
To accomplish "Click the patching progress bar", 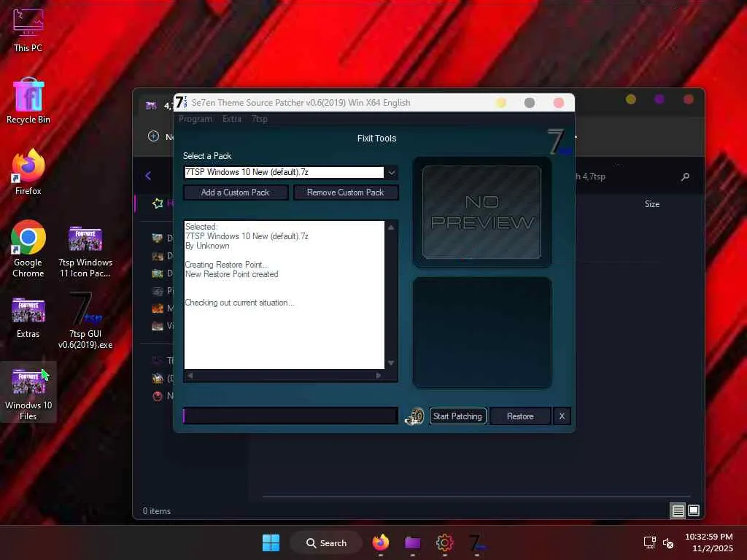I will (x=290, y=416).
